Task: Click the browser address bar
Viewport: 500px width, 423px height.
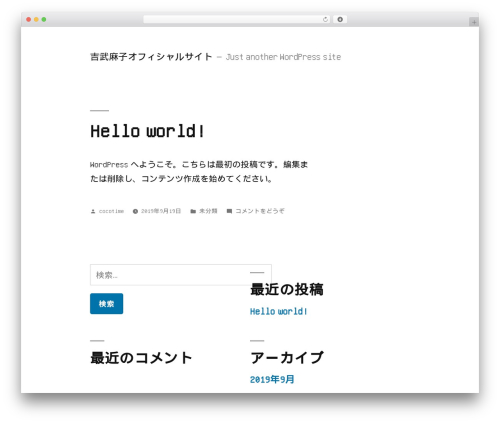Action: (236, 19)
